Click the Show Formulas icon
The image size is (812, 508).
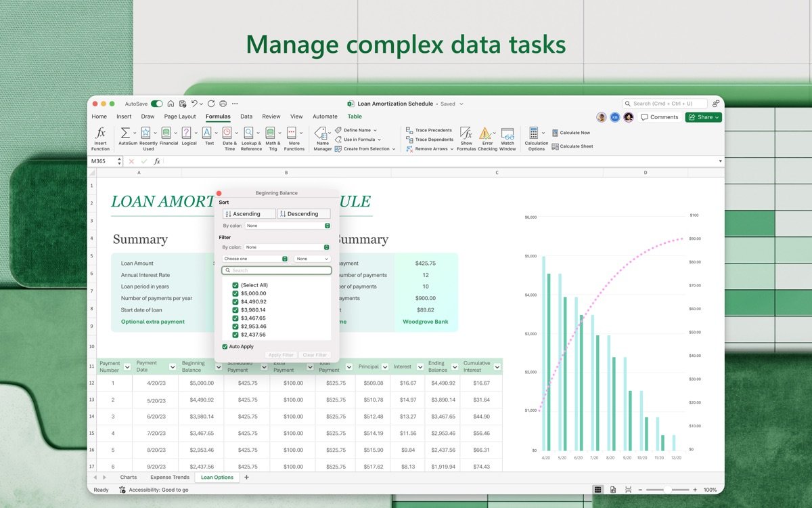point(466,133)
